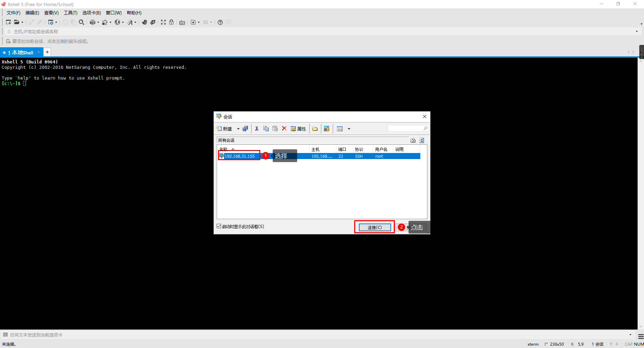
Task: Click the list view icon in dialog
Action: click(x=340, y=129)
